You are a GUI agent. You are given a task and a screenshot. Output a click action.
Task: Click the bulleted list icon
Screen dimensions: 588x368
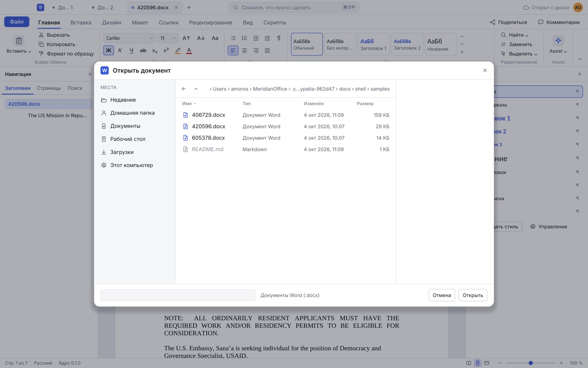233,38
